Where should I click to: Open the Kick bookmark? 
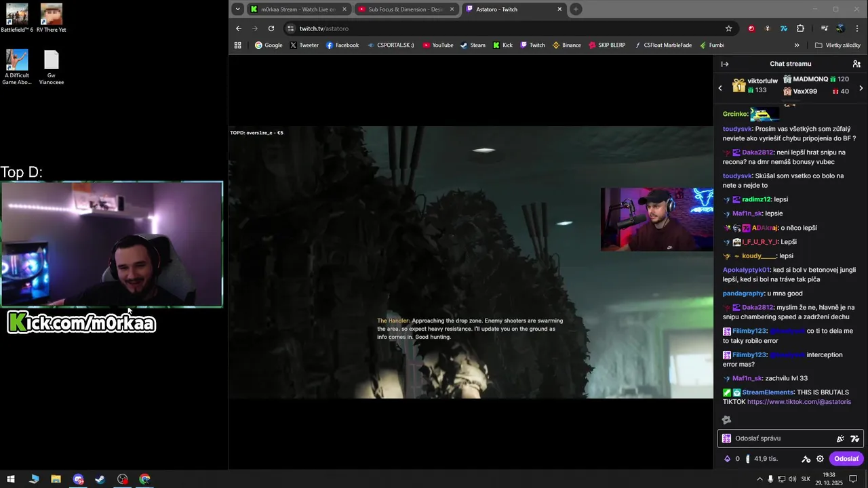tap(502, 45)
